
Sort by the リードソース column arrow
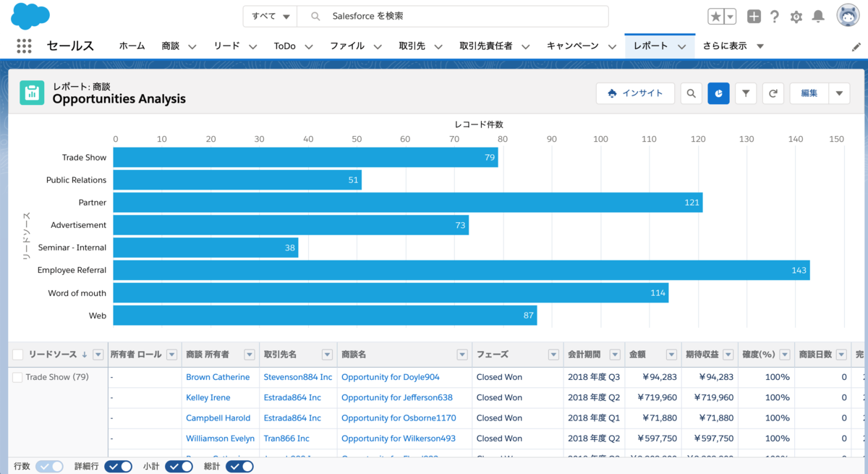pyautogui.click(x=85, y=355)
